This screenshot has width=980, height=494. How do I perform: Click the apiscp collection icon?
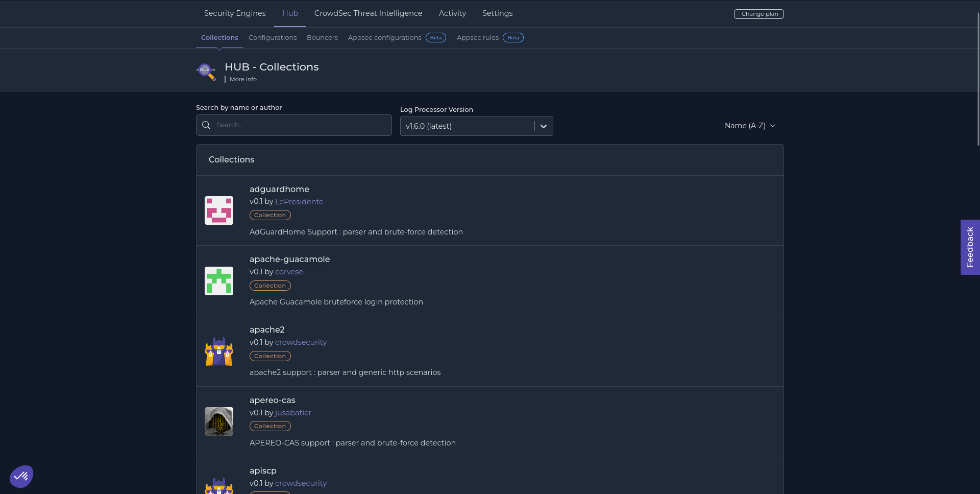218,485
